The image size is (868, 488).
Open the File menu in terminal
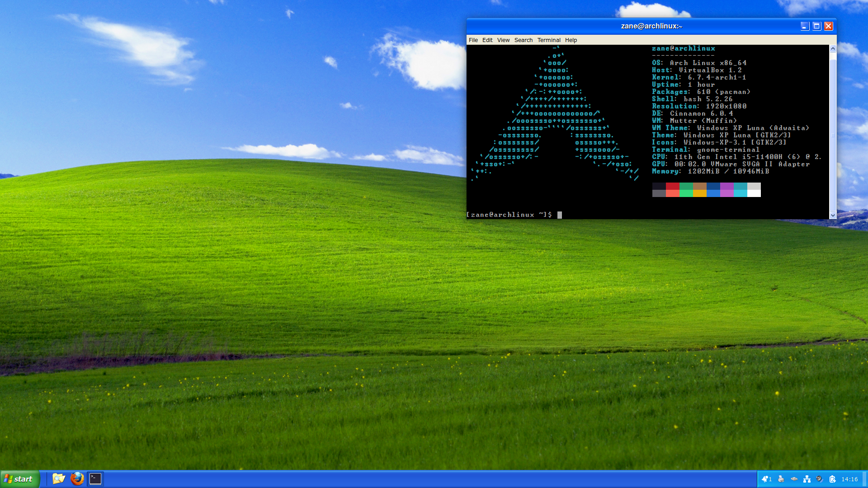tap(473, 40)
